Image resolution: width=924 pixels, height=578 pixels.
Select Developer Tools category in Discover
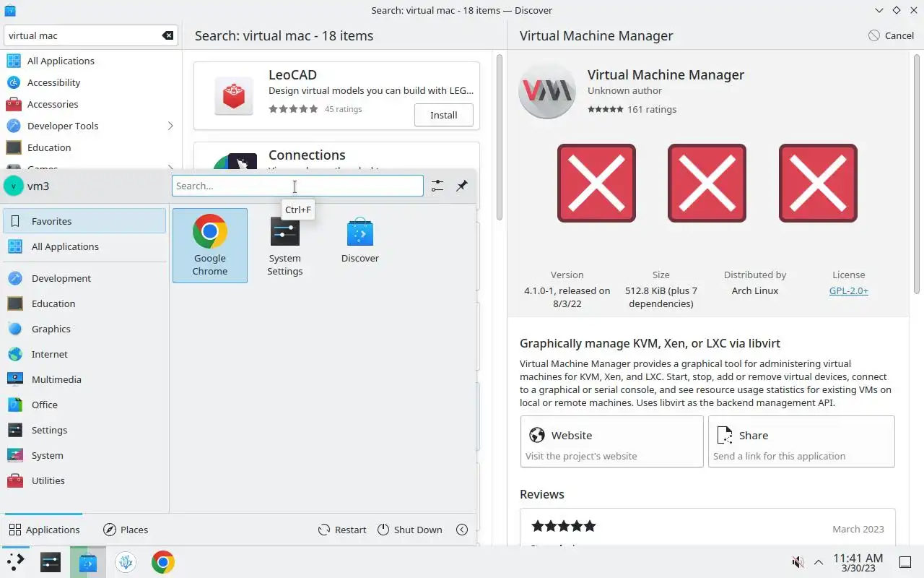coord(91,126)
